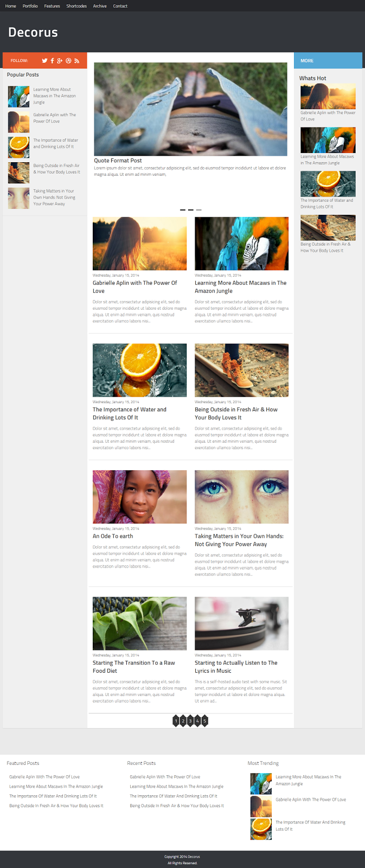Open 'An Ode To earth' post title

(113, 536)
